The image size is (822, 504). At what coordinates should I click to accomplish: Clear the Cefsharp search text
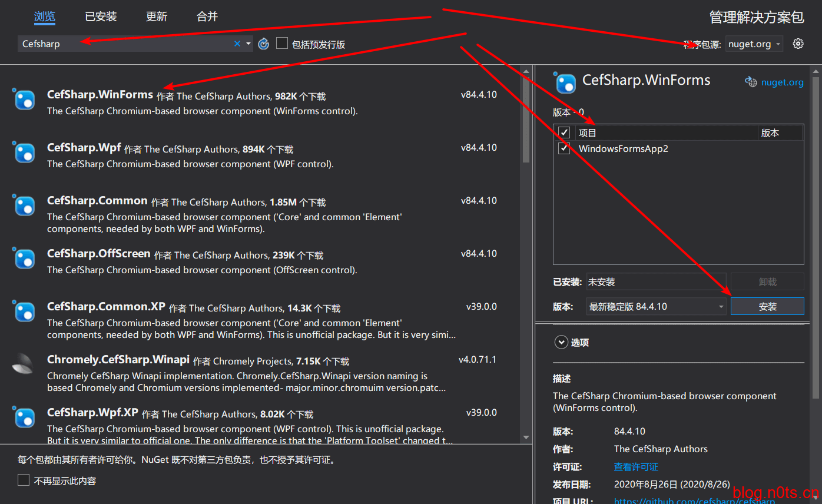point(237,44)
